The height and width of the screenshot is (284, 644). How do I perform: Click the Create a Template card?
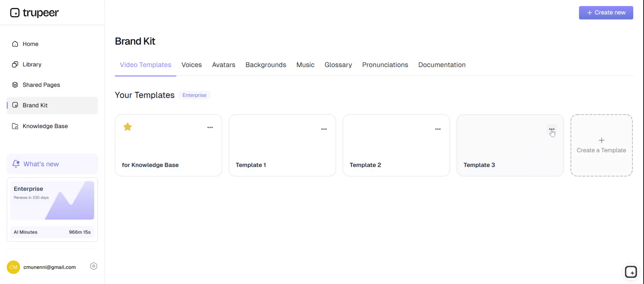(601, 145)
